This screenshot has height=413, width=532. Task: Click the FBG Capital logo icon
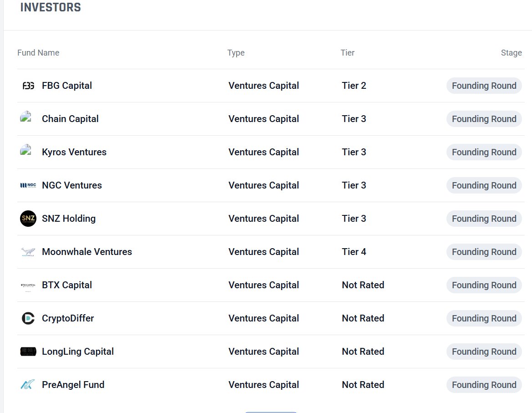click(x=28, y=86)
